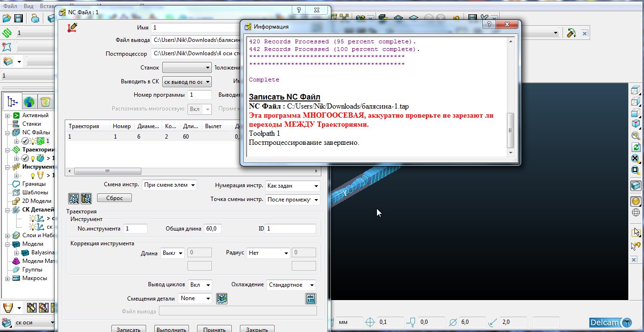Image resolution: width=644 pixels, height=332 pixels.
Task: Click the Номер программы field
Action: [x=200, y=95]
